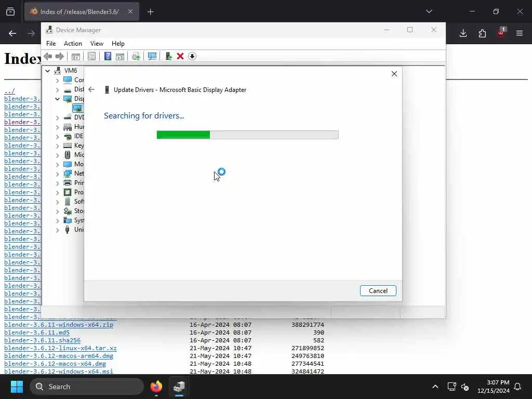Expand the Universal Serial Bus node
The height and width of the screenshot is (399, 532).
coord(57,230)
